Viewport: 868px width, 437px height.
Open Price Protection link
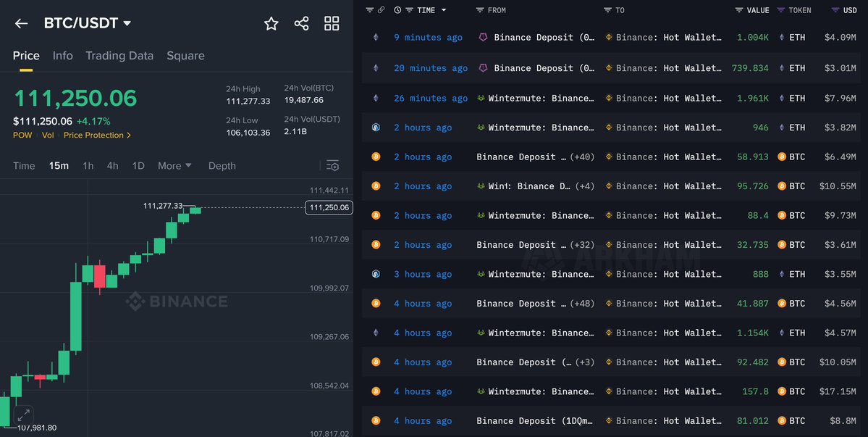click(x=97, y=135)
